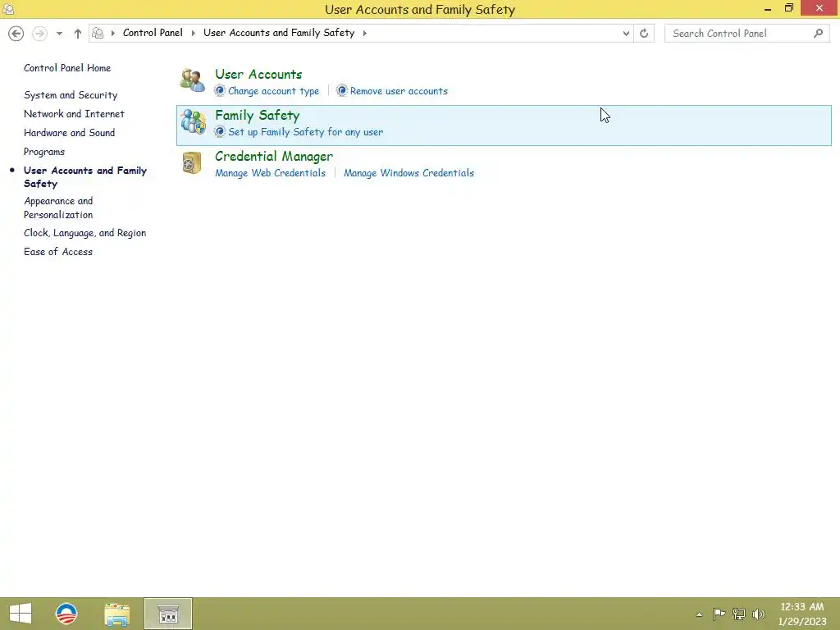Click Control Panel in the breadcrumb

tap(153, 33)
